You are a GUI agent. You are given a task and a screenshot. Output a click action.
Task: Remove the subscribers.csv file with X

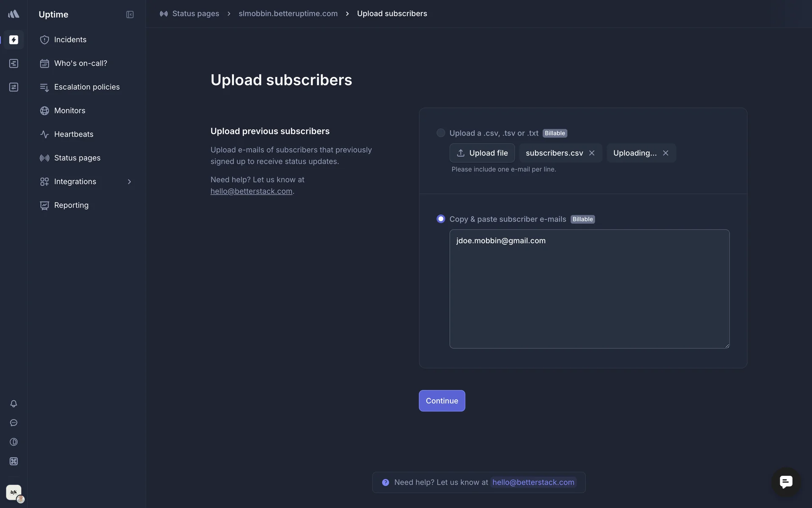coord(592,153)
